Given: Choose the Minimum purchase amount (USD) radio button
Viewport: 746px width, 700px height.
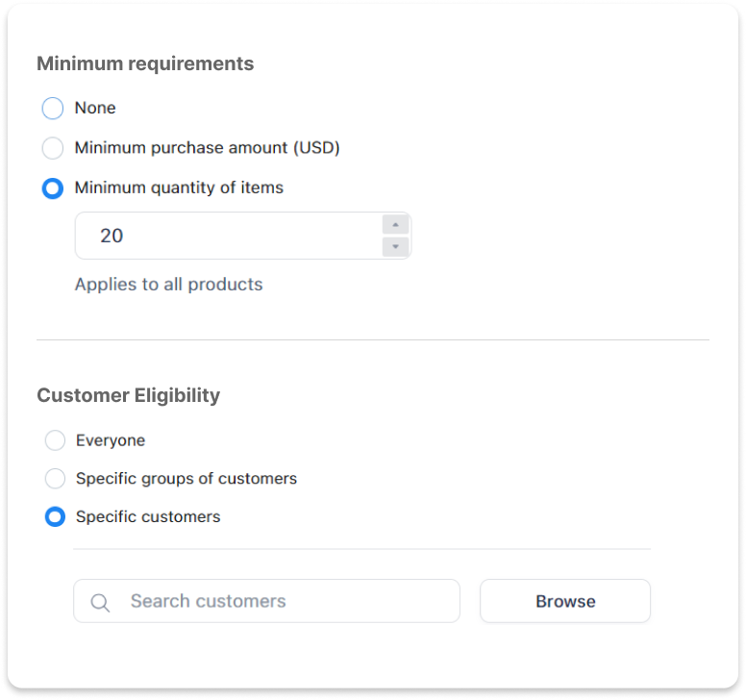Looking at the screenshot, I should (52, 148).
